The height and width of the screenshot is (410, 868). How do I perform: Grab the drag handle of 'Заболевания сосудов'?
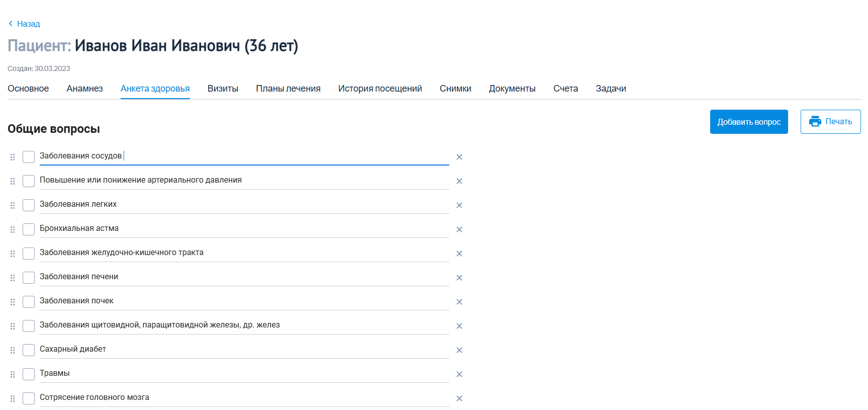coord(13,157)
